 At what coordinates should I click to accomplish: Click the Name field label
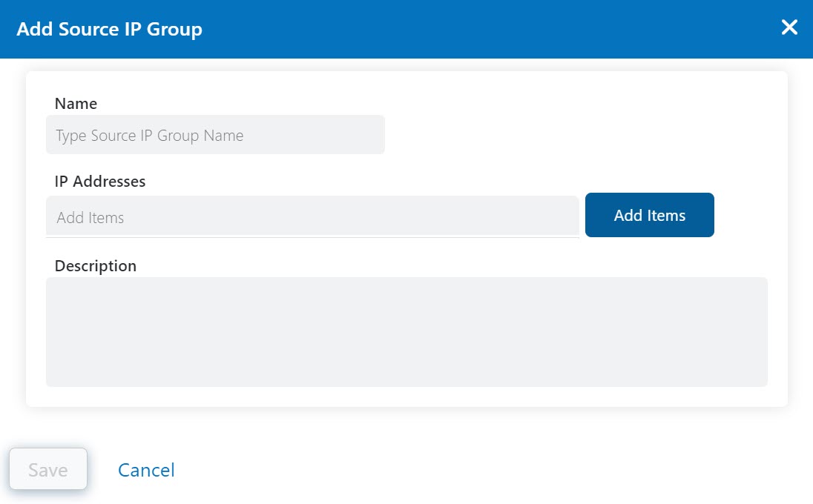[75, 103]
